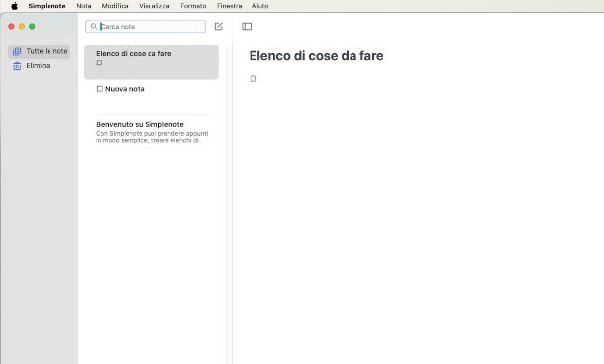The width and height of the screenshot is (604, 364).
Task: Click the Elimina trash icon
Action: coord(17,66)
